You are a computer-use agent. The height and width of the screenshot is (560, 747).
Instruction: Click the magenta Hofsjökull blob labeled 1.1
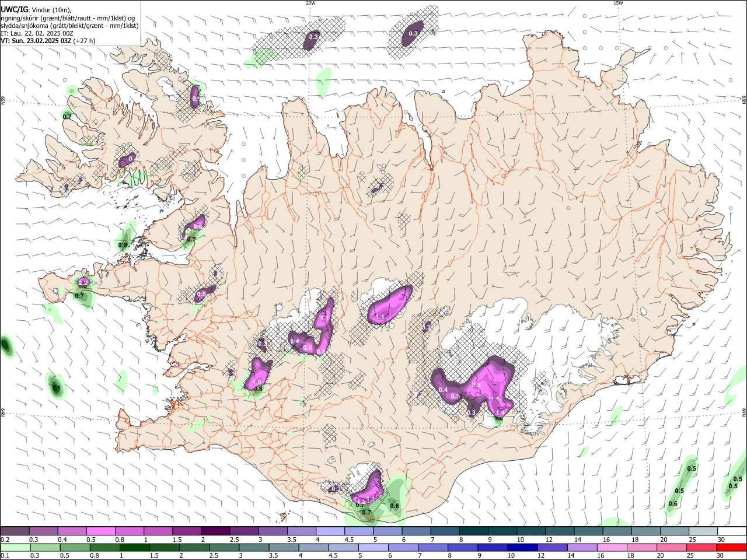(x=390, y=305)
